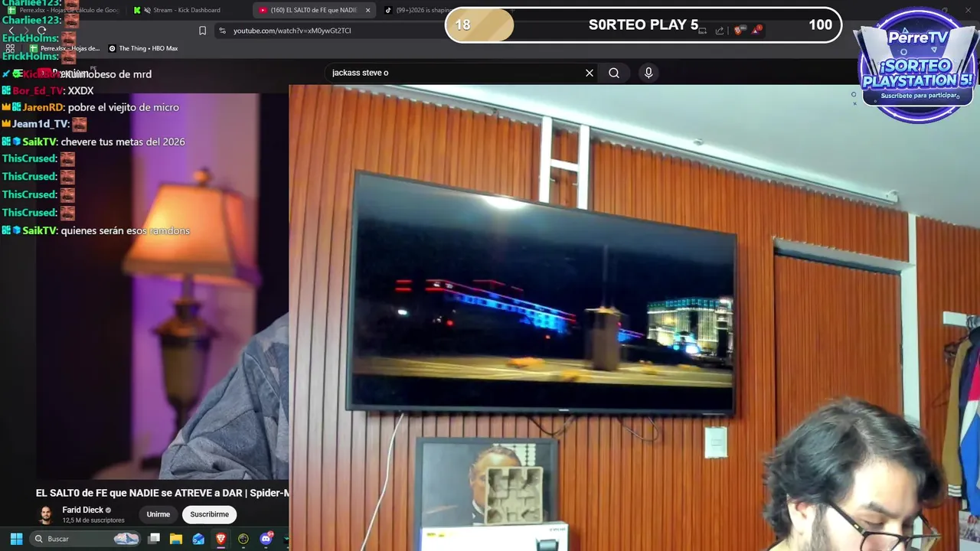This screenshot has width=980, height=551.
Task: Open site settings icon beside the URL
Action: 222,31
